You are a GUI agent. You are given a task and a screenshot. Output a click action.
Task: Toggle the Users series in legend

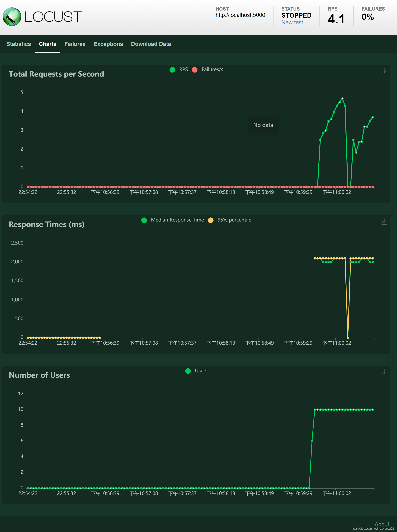196,370
